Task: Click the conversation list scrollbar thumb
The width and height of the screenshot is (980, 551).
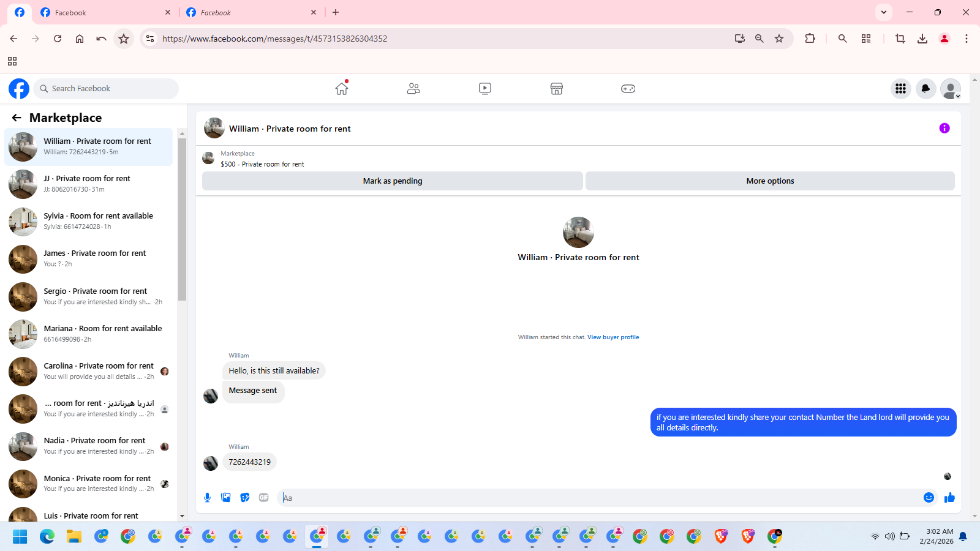Action: pyautogui.click(x=182, y=219)
